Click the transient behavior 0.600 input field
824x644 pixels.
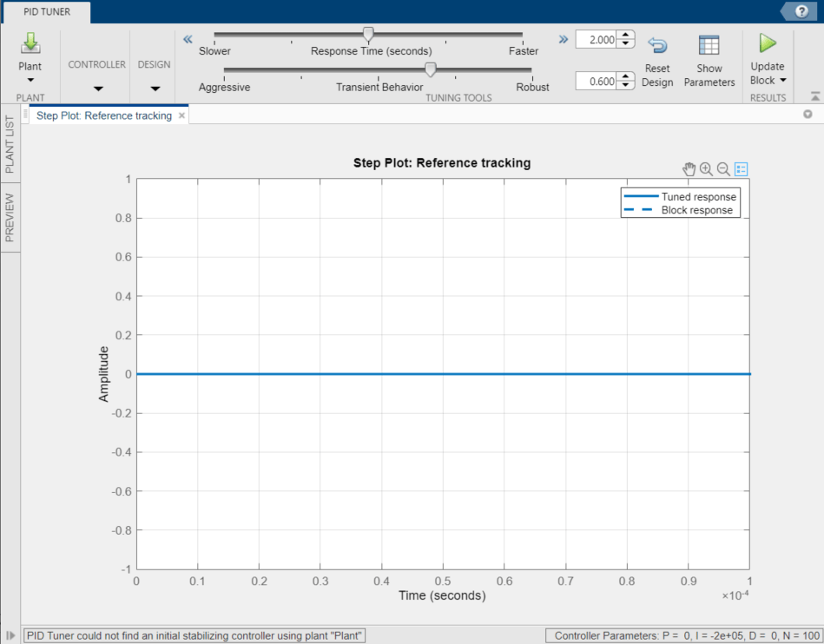point(597,82)
